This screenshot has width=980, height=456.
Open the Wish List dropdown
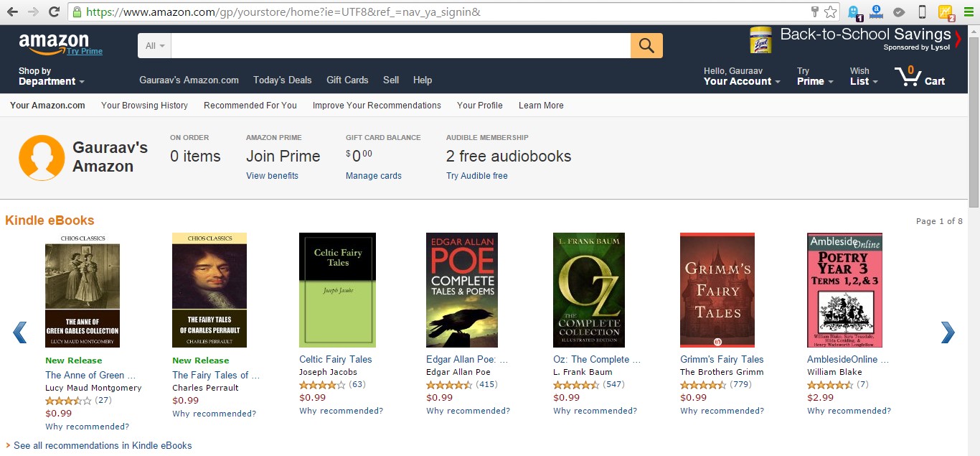point(864,76)
